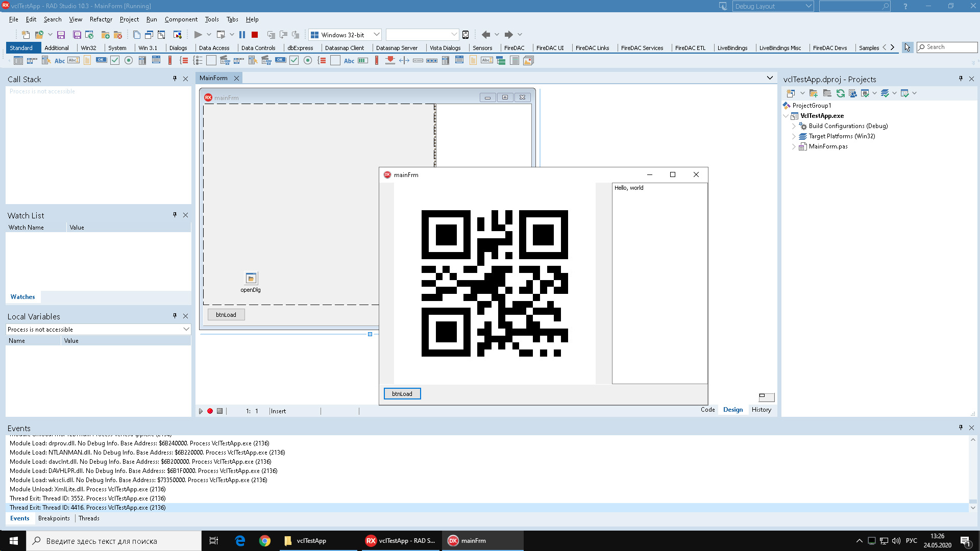Click Remove file from project icon

coord(118,35)
